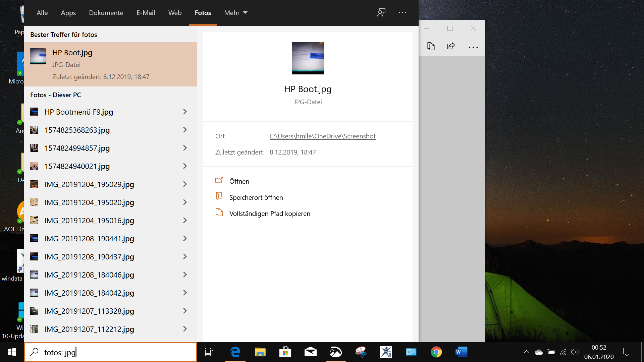The height and width of the screenshot is (362, 644).
Task: Switch to the Dokumente search tab
Action: point(106,13)
